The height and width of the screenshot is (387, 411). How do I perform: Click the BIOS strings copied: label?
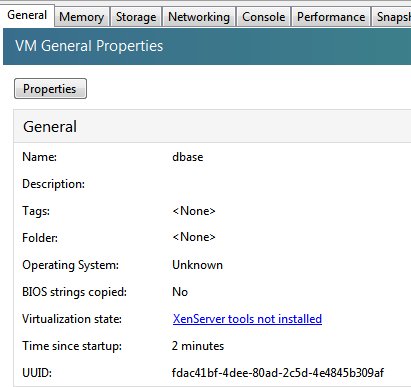[74, 292]
